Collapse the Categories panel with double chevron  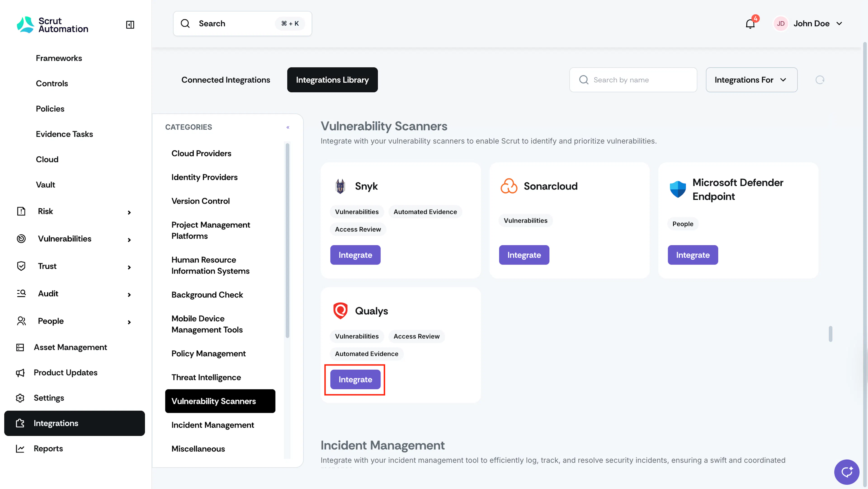[x=288, y=127]
